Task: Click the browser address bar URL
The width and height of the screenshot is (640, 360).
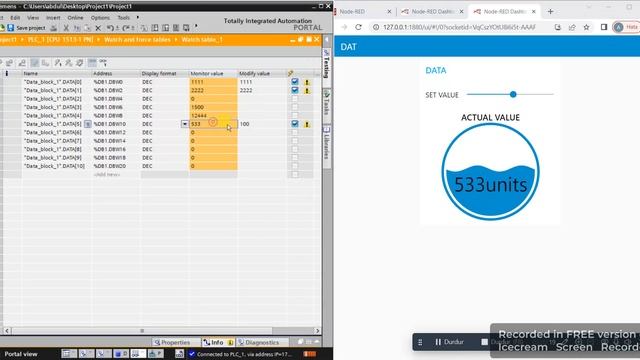Action: (x=460, y=27)
